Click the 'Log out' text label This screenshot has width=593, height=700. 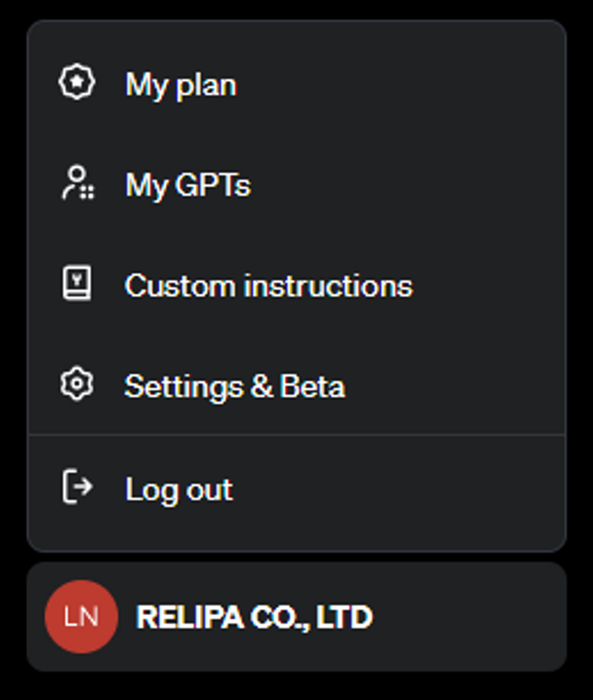click(x=179, y=490)
